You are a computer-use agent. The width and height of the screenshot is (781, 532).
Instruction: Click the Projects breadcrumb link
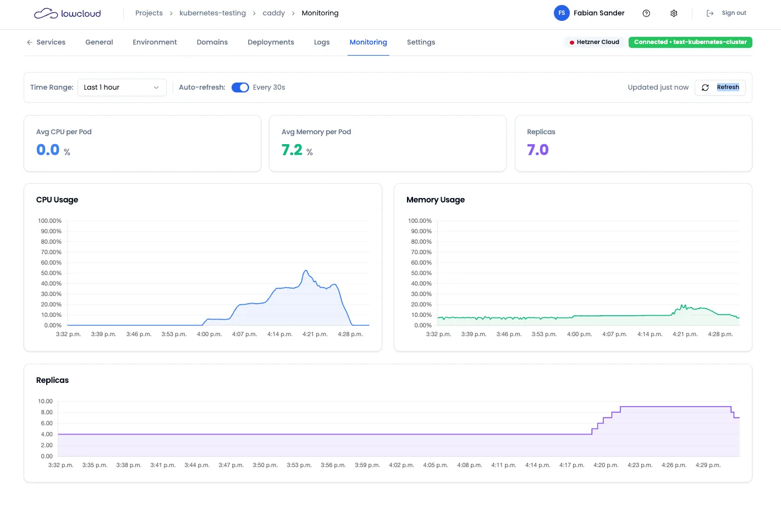(149, 13)
